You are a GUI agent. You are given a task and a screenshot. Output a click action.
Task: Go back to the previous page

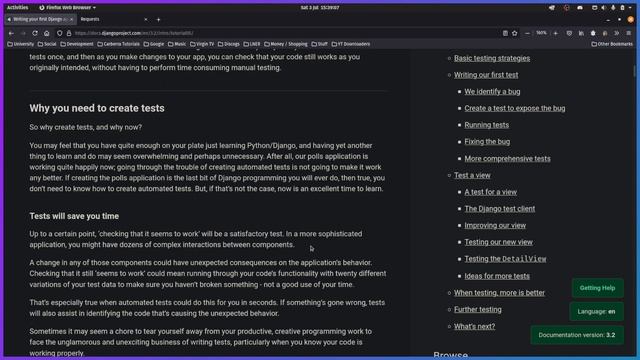pyautogui.click(x=11, y=33)
